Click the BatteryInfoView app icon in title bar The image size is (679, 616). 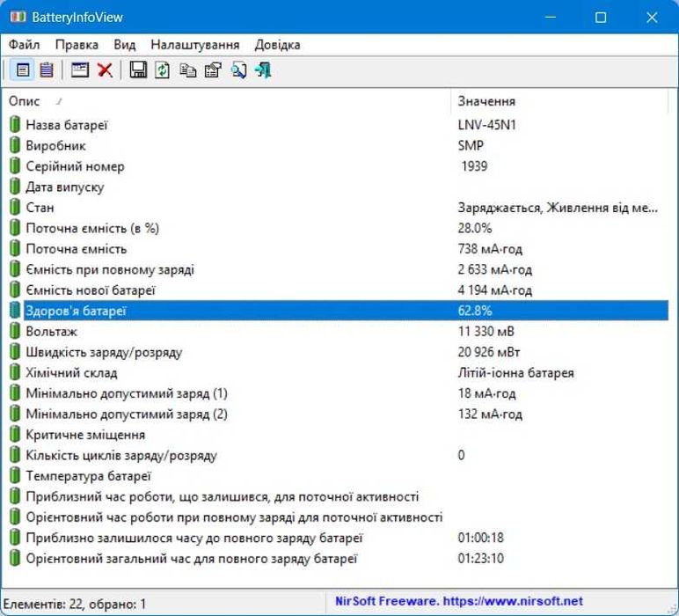tap(18, 18)
